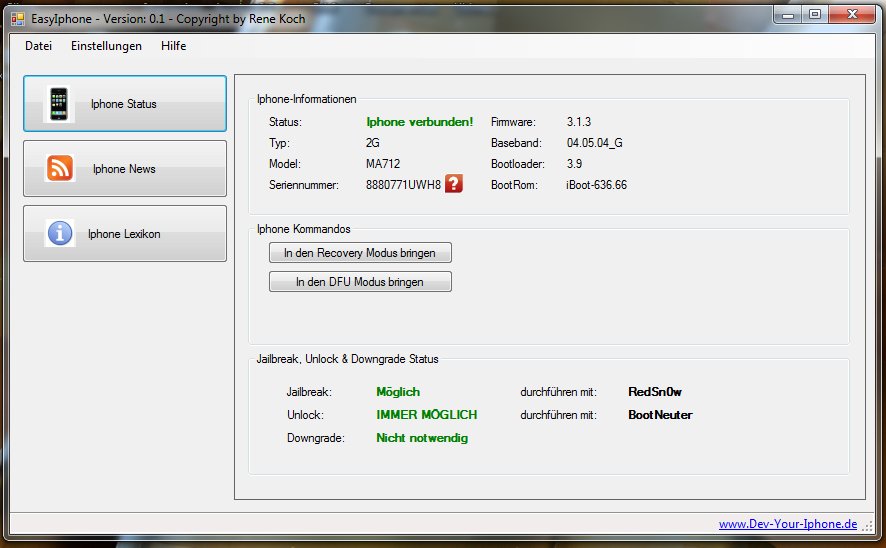Click the red question mark beside serial number

[454, 184]
